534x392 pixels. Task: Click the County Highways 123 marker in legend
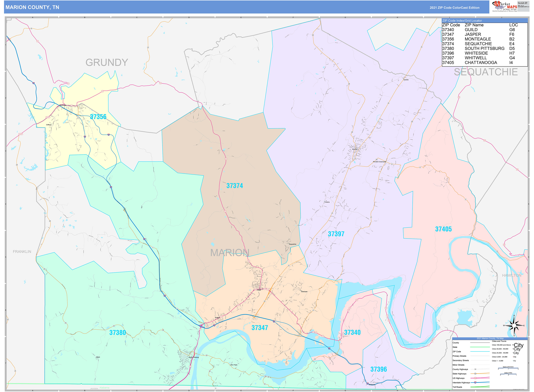tap(475, 369)
